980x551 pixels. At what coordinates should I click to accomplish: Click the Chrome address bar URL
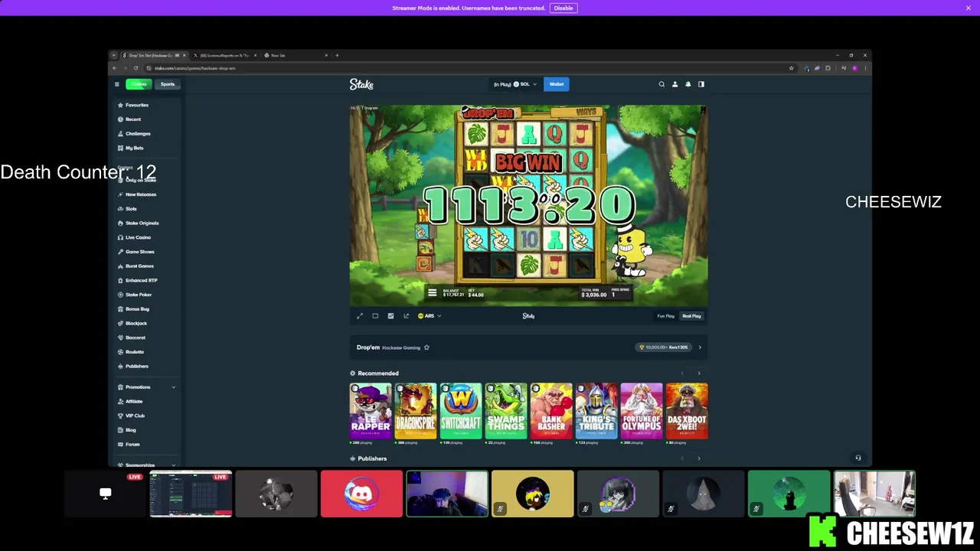tap(194, 68)
